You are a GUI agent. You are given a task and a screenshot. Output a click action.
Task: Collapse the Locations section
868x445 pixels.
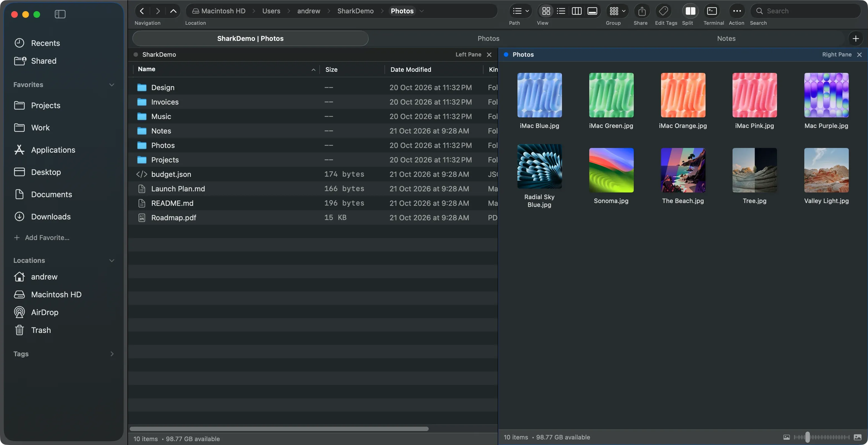coord(112,260)
